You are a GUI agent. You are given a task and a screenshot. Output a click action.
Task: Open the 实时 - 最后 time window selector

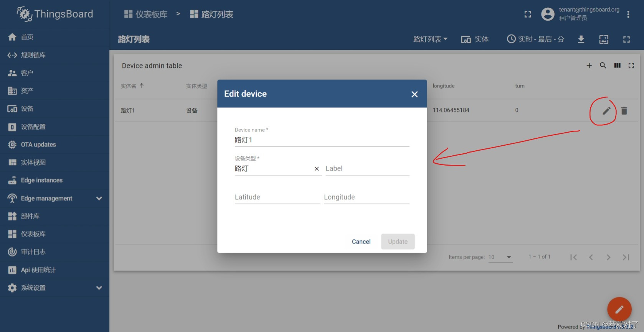coord(536,39)
